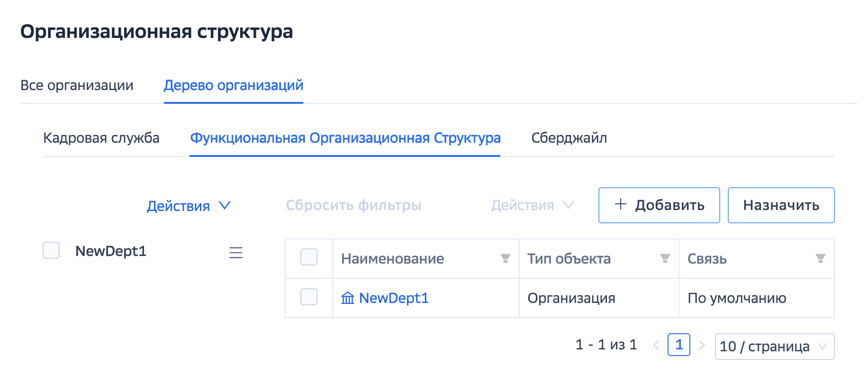Switch to Все организации tab
This screenshot has height=384, width=868.
click(77, 85)
